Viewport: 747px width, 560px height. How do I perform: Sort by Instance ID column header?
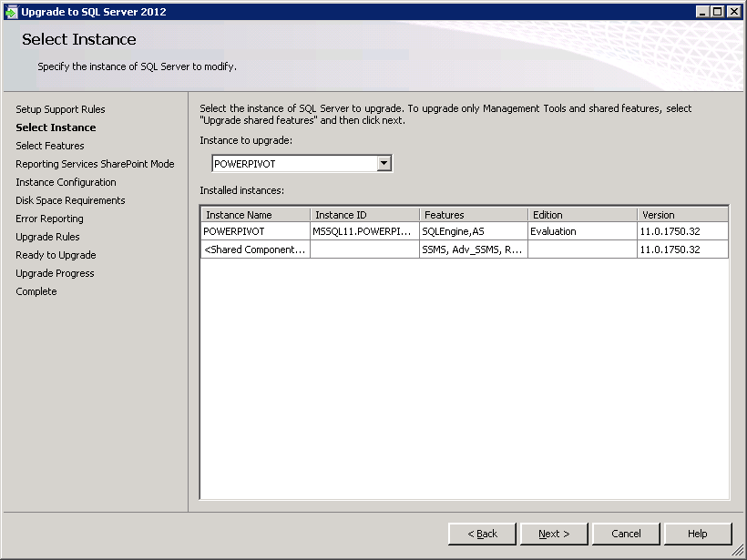[x=365, y=215]
